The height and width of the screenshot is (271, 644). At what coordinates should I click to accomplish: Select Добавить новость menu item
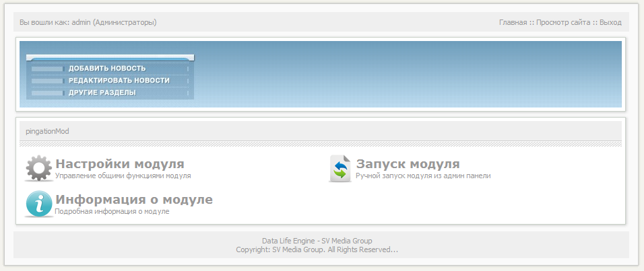(107, 69)
